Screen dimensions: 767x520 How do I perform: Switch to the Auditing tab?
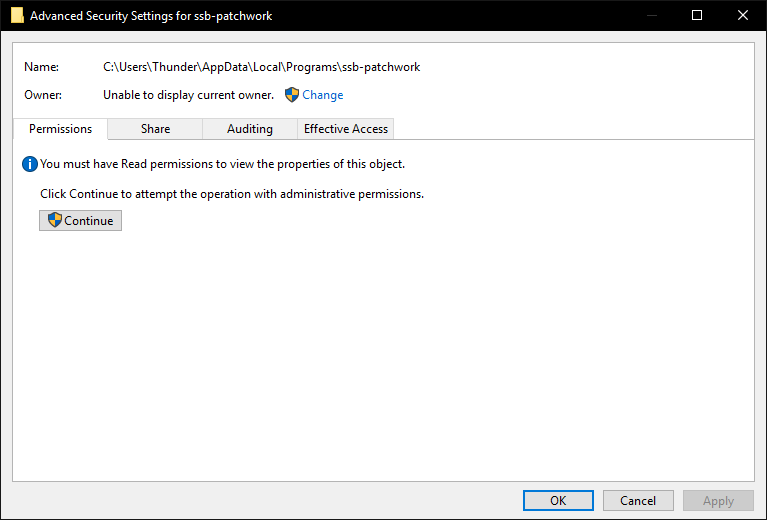click(250, 129)
